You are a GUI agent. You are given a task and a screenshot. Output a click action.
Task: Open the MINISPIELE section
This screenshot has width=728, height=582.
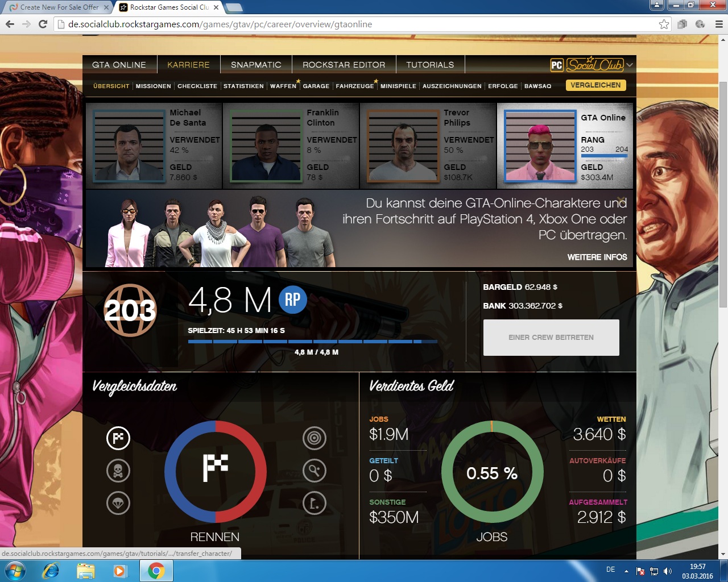coord(398,86)
